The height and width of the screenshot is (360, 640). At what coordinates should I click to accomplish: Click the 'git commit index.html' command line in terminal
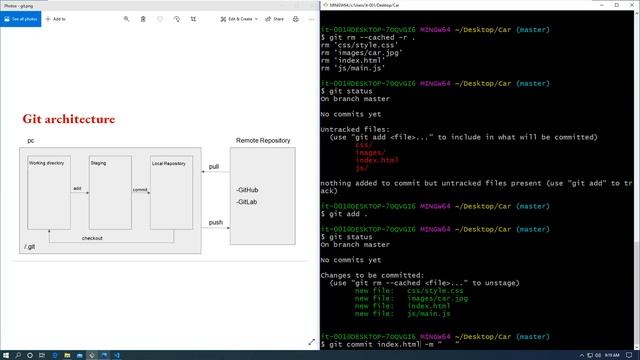pos(390,344)
